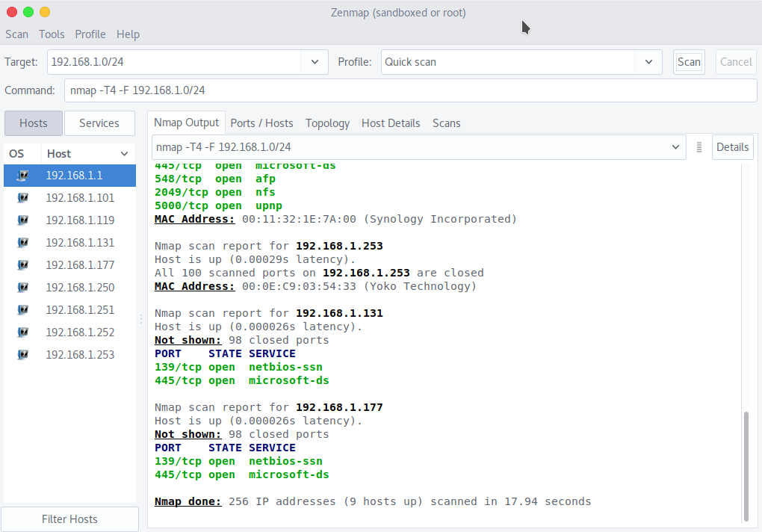Toggle the Services view button
The width and height of the screenshot is (762, 532).
pyautogui.click(x=99, y=123)
